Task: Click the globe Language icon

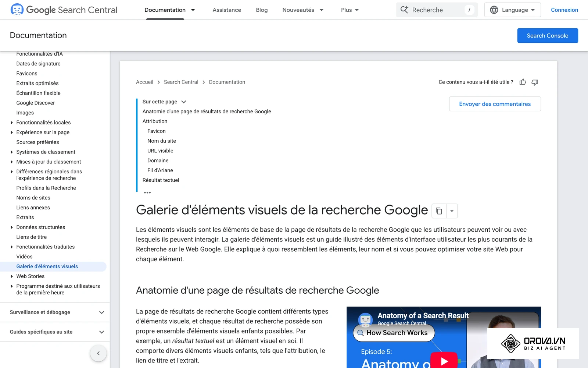Action: 494,10
